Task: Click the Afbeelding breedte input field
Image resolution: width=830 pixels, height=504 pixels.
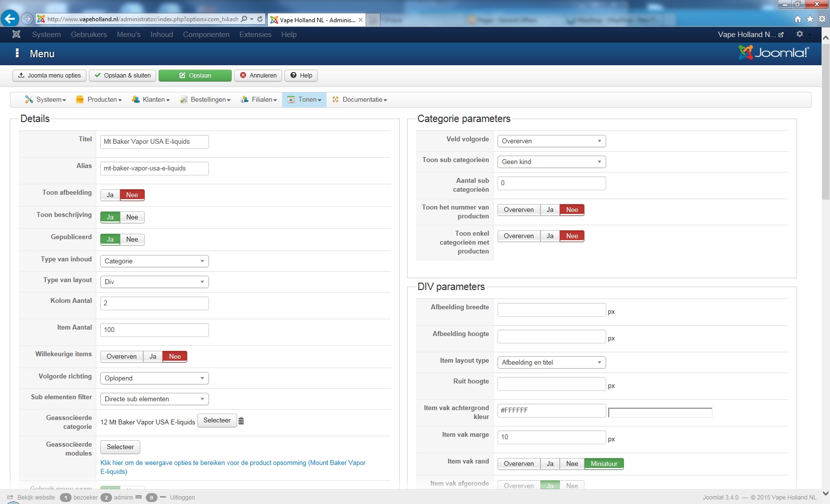Action: coord(552,310)
